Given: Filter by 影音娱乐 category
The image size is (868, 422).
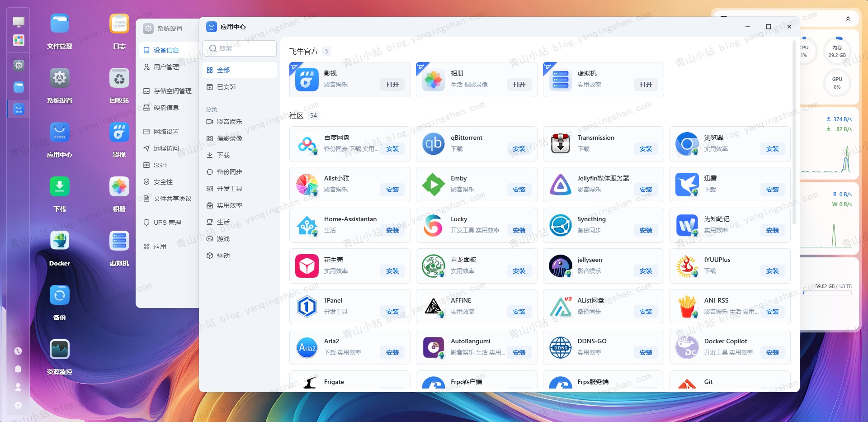Looking at the screenshot, I should coord(240,122).
